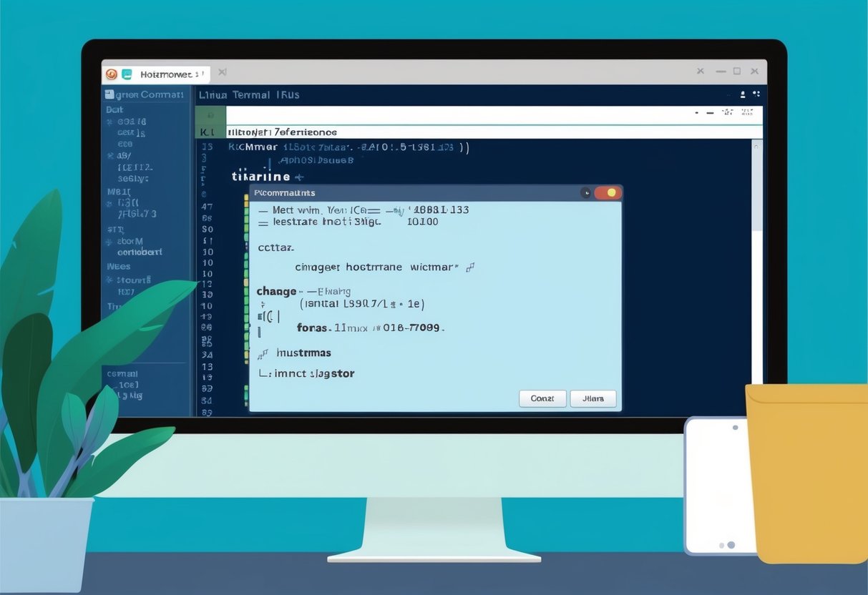Click the small prompt icon beside mustrmas
Image resolution: width=868 pixels, height=595 pixels.
pyautogui.click(x=262, y=353)
